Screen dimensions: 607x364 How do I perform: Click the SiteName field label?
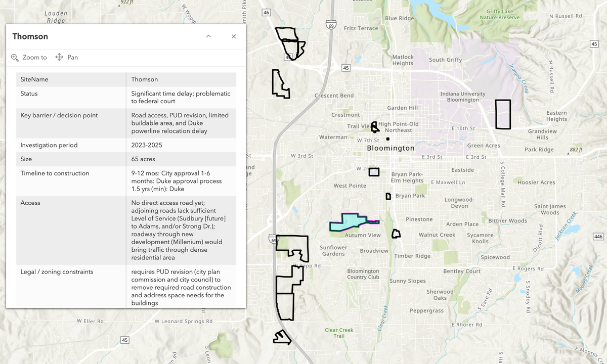tap(34, 79)
